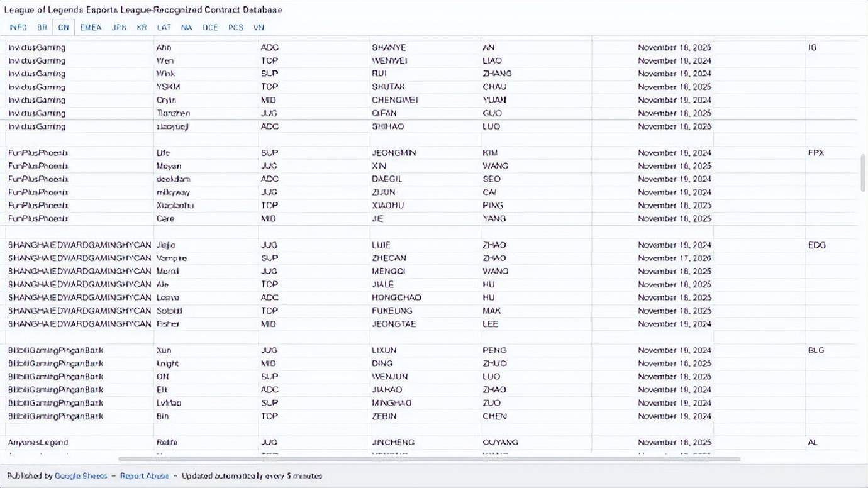Select the MAK last name cell
The image size is (868, 488).
[x=536, y=311]
